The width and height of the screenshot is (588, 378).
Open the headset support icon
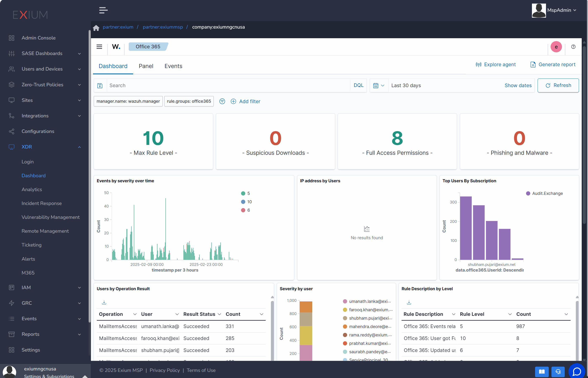coord(558,371)
